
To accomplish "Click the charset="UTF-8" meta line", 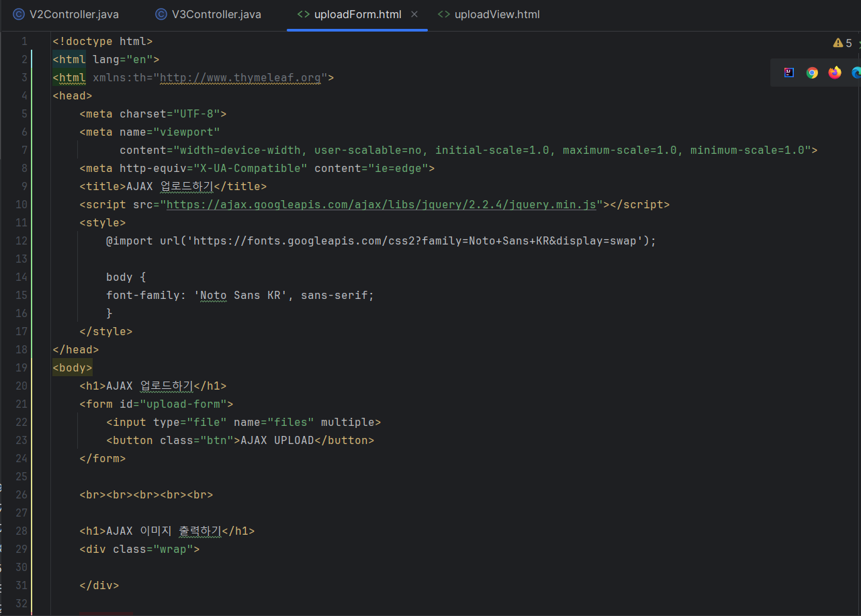I will (153, 114).
